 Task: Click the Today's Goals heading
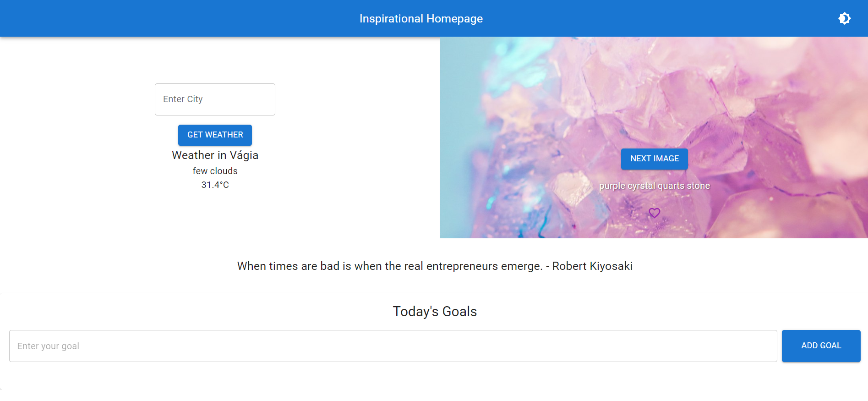point(435,312)
